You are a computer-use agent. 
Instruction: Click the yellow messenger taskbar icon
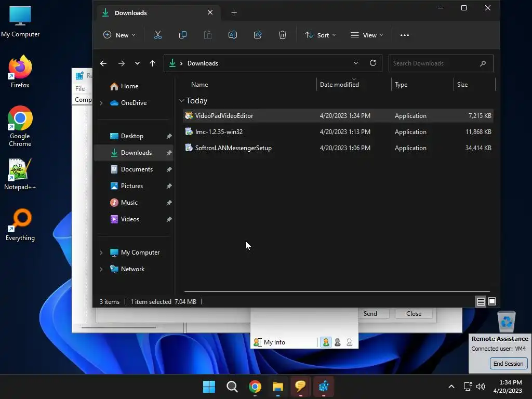(x=301, y=387)
